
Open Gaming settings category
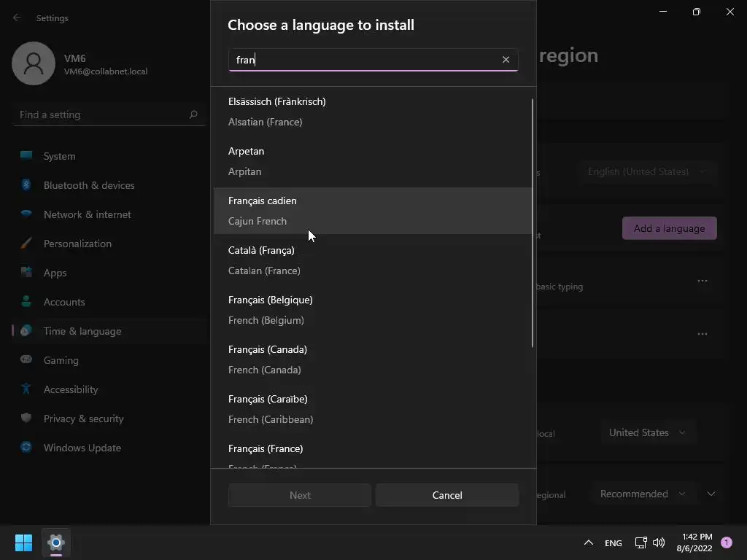[109, 360]
